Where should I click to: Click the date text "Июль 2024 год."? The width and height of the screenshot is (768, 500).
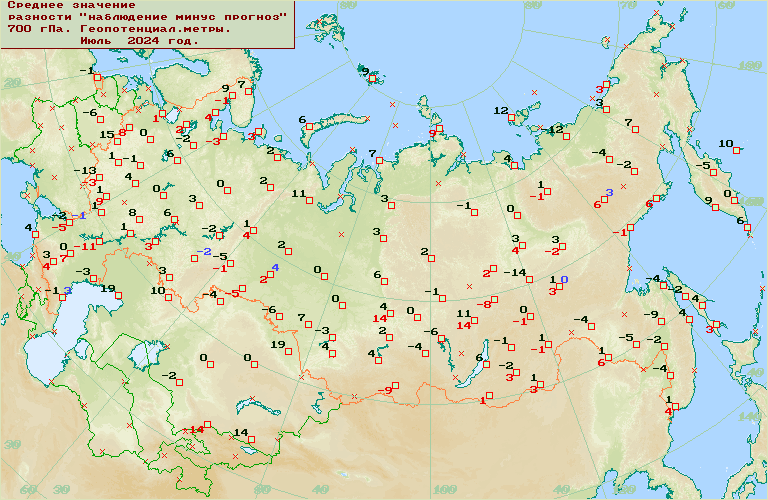tap(140, 41)
